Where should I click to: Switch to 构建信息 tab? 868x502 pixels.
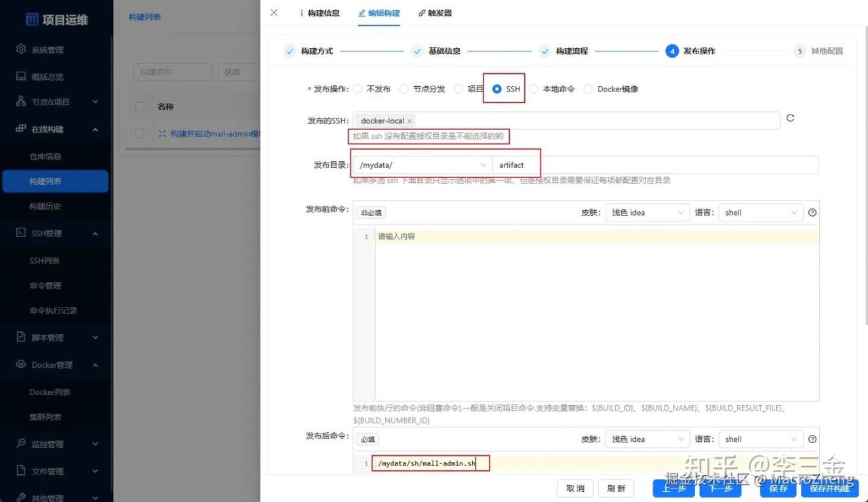tap(319, 13)
